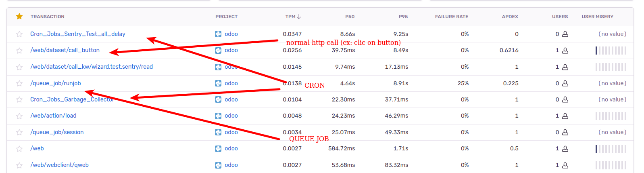Click the USER MISERY column header
This screenshot has width=644, height=173.
click(597, 17)
